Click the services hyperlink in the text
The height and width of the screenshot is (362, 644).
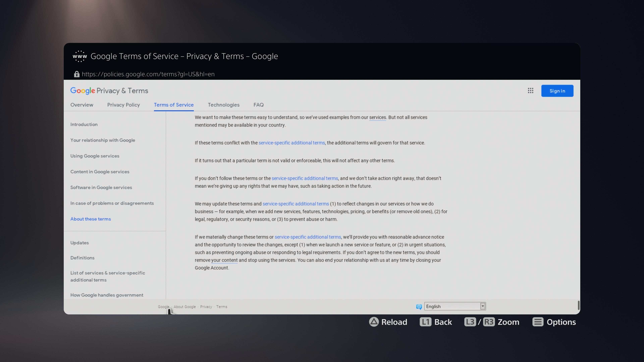(x=377, y=117)
